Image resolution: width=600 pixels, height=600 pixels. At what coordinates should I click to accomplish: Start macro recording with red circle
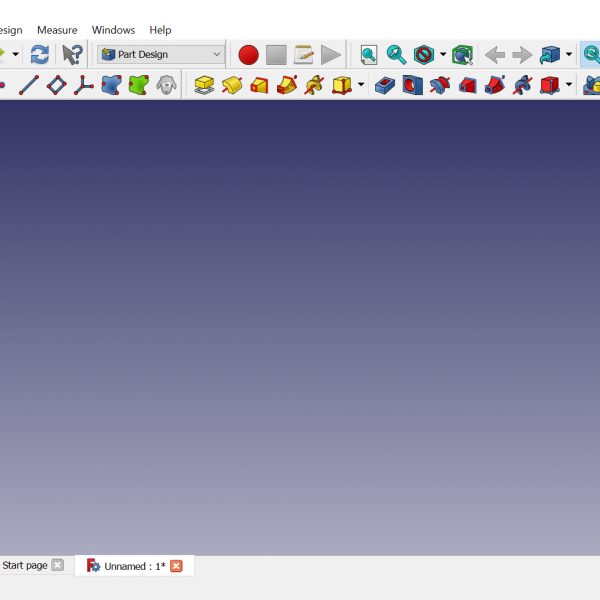tap(248, 55)
